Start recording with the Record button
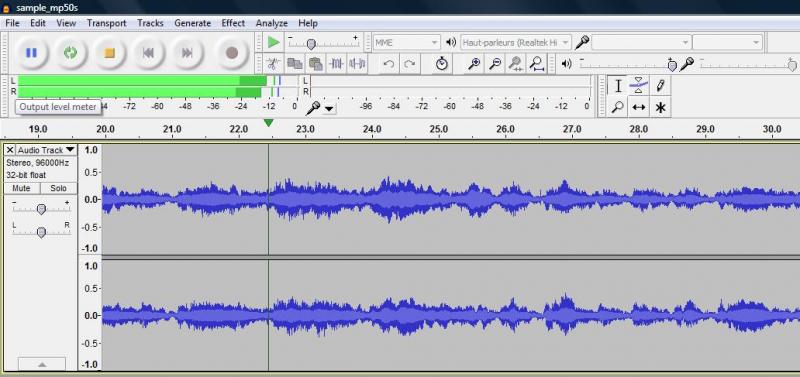 point(232,53)
